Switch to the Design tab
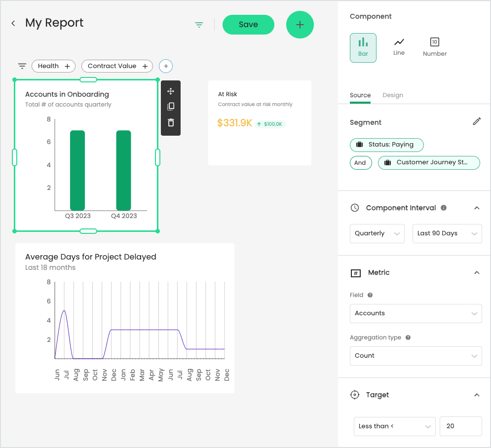 pyautogui.click(x=393, y=95)
